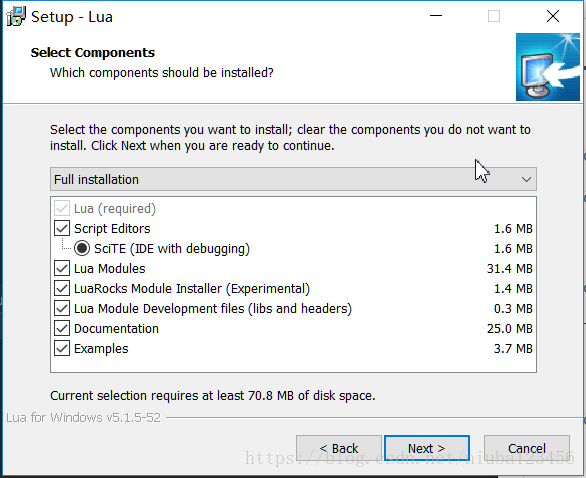The height and width of the screenshot is (478, 586).
Task: Uncheck the Lua Modules checkbox
Action: pos(62,268)
